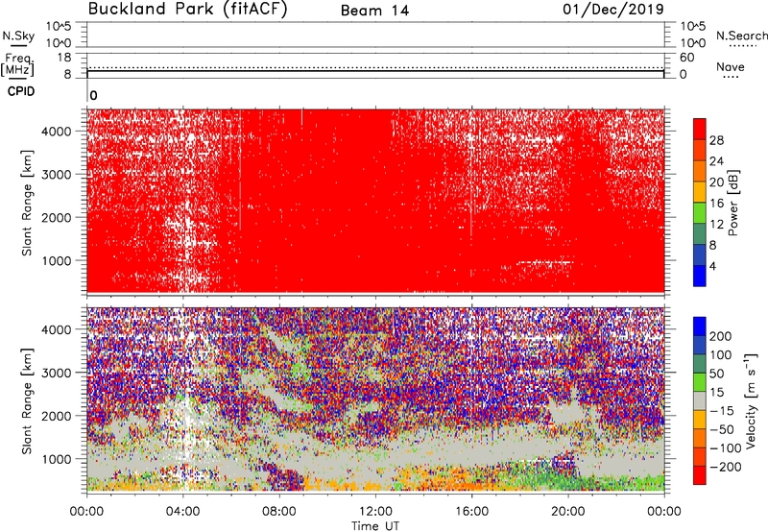Click the "4000" tick of the power panel
The height and width of the screenshot is (532, 768).
click(x=56, y=132)
